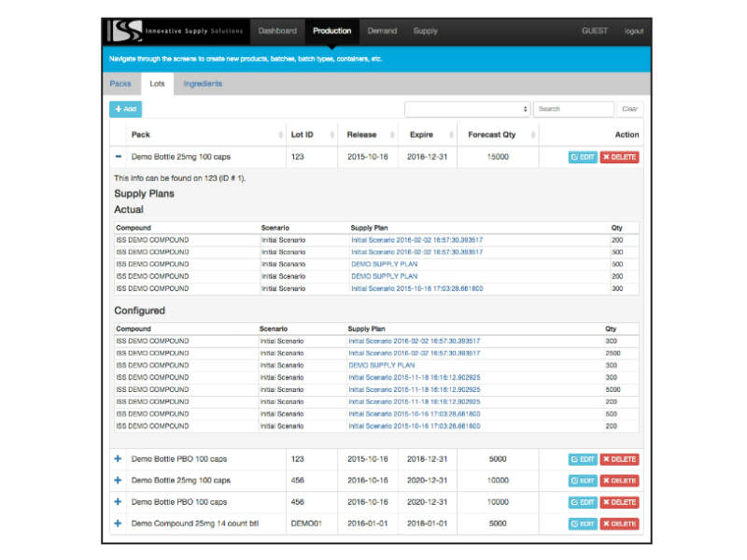Image resolution: width=747 pixels, height=560 pixels.
Task: Open the Dashboard menu item
Action: (x=277, y=31)
